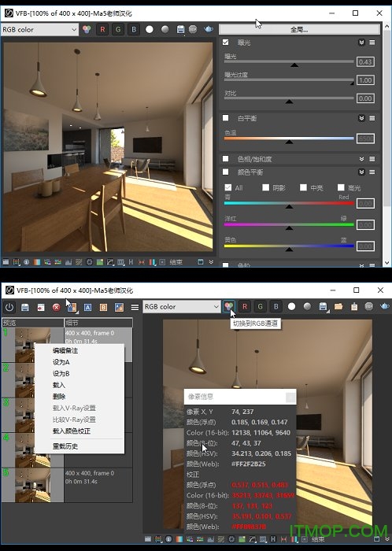Click the 预览 column header
The image size is (392, 551).
tap(33, 323)
